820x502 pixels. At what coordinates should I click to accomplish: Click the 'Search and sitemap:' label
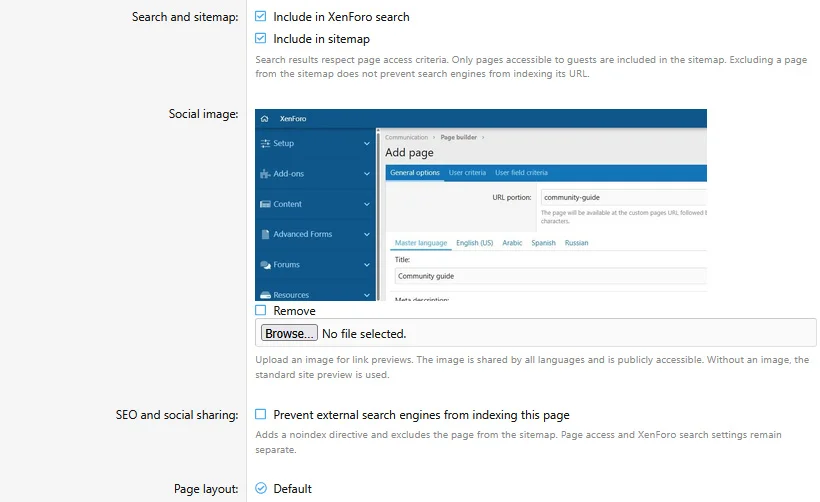coord(185,17)
